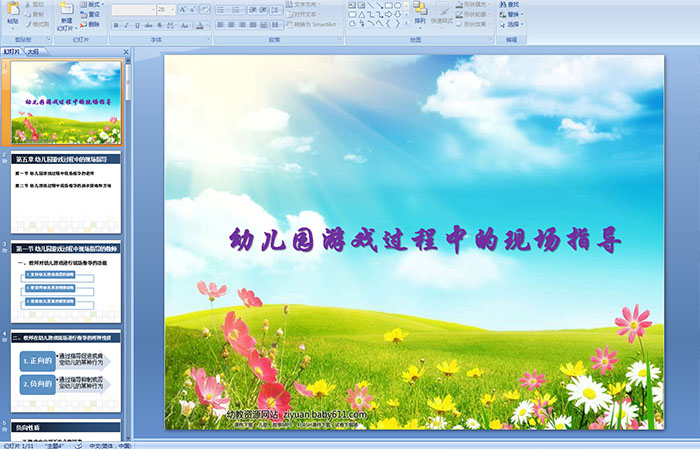Pick the straight line shape
Viewport: 700px width, 449px height.
[370, 5]
